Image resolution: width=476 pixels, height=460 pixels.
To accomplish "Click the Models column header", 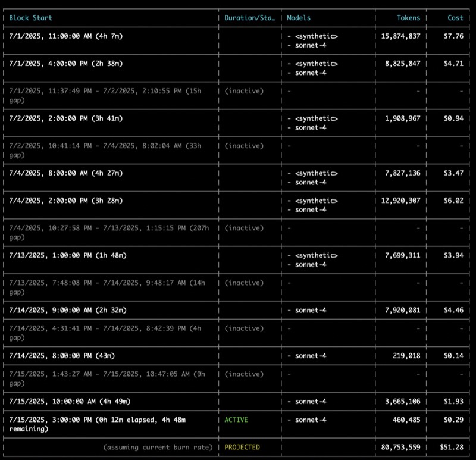I will (x=299, y=18).
